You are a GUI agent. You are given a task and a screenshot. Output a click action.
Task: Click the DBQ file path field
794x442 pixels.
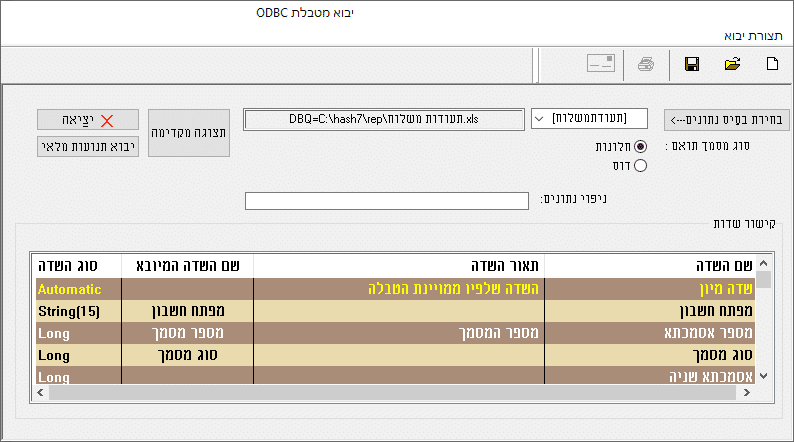click(x=384, y=119)
